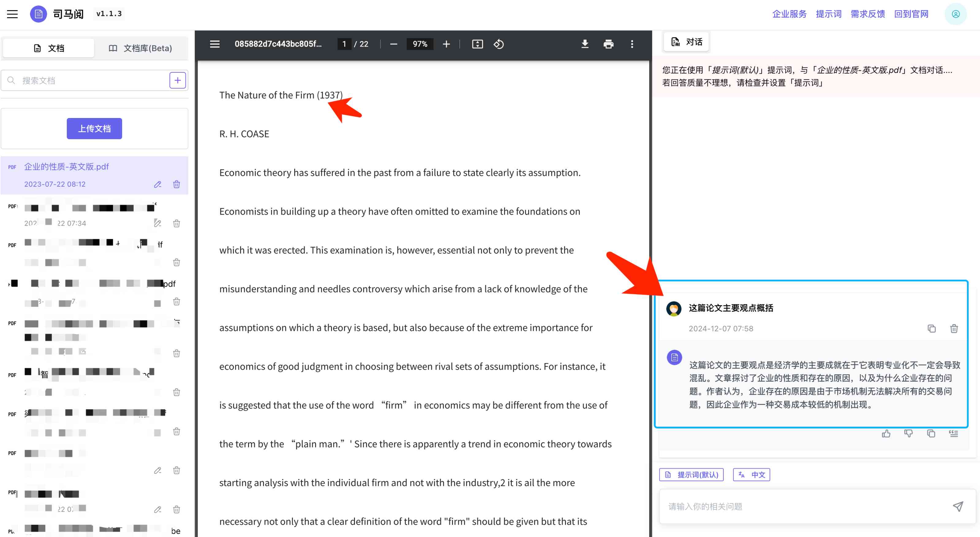Click fit to page icon
The width and height of the screenshot is (980, 537).
(477, 44)
